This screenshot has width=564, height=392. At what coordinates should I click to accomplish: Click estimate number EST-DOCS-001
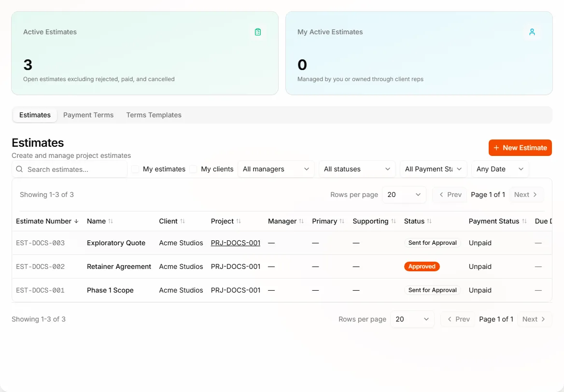pyautogui.click(x=40, y=290)
